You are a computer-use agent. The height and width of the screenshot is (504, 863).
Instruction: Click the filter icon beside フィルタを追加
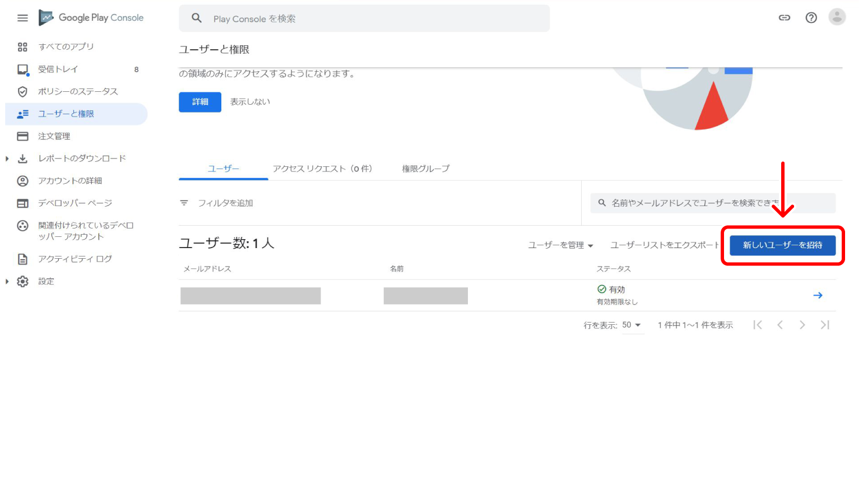(x=184, y=203)
